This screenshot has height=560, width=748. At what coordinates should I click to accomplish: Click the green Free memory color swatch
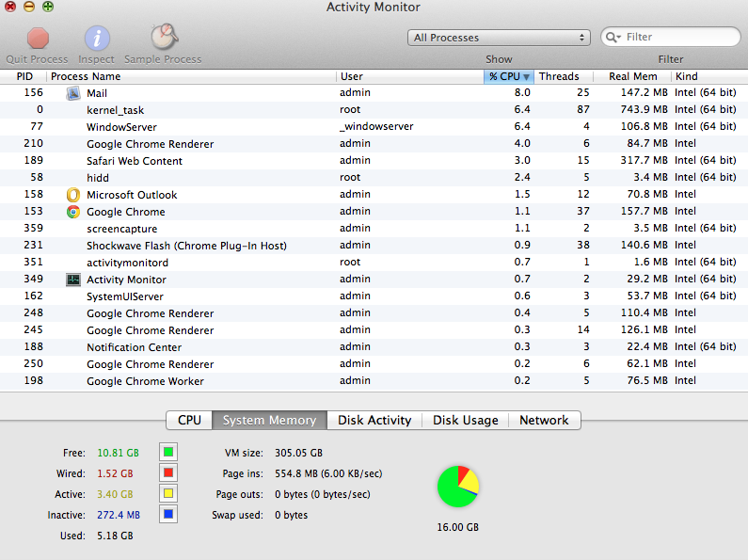168,452
